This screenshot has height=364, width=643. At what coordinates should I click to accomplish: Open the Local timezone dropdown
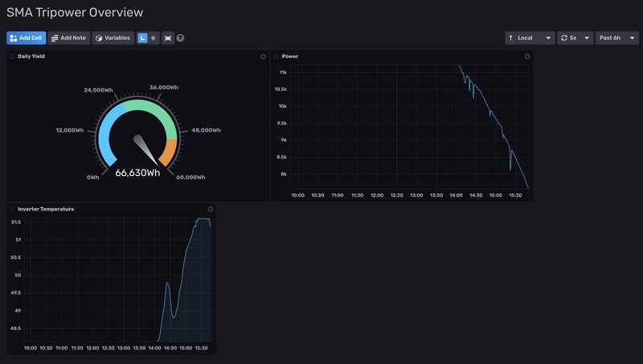(530, 38)
